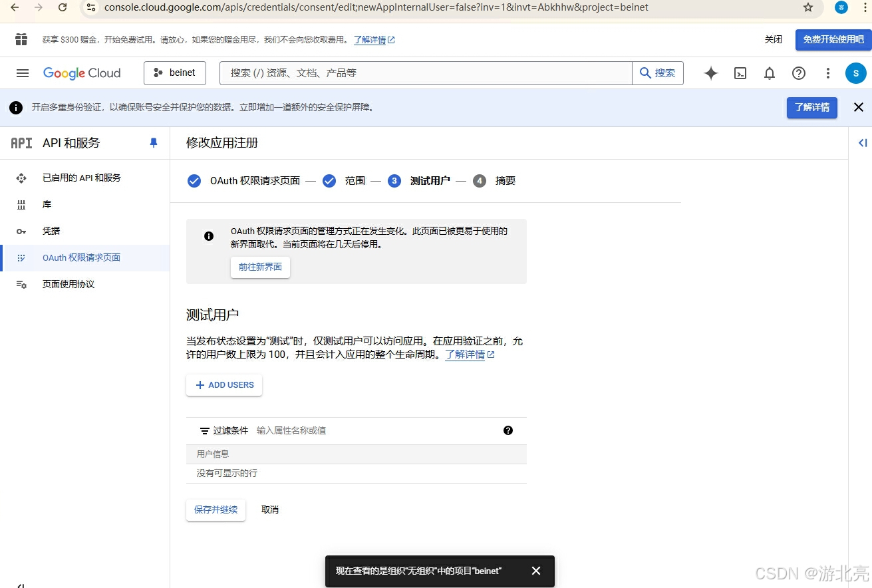Collapse the side panel toggle at right edge
The height and width of the screenshot is (588, 872).
[x=863, y=143]
